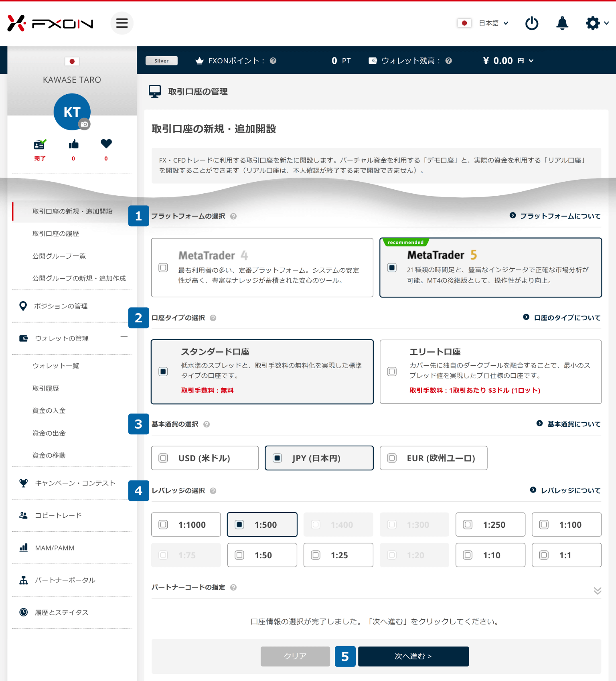616x681 pixels.
Task: Click the クリア button
Action: pyautogui.click(x=295, y=656)
